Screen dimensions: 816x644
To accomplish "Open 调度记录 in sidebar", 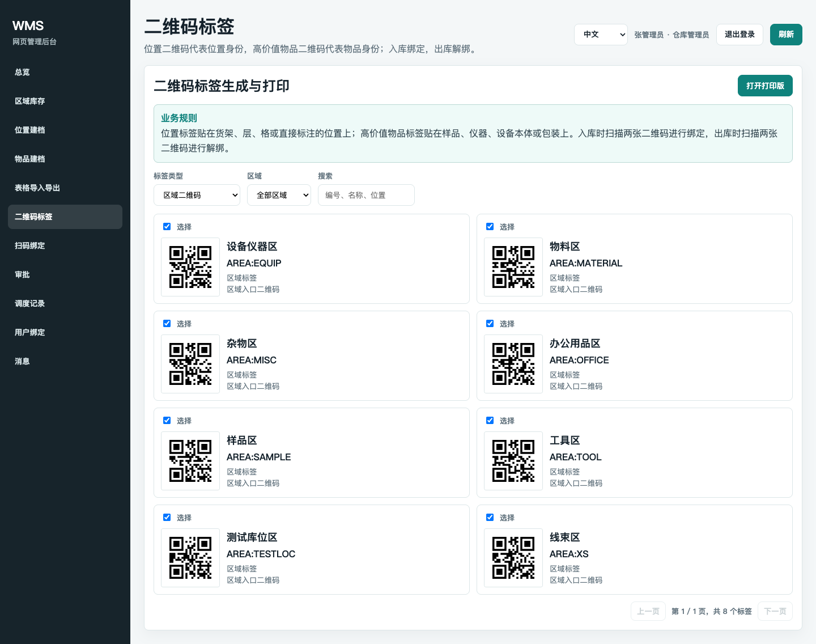I will coord(65,303).
